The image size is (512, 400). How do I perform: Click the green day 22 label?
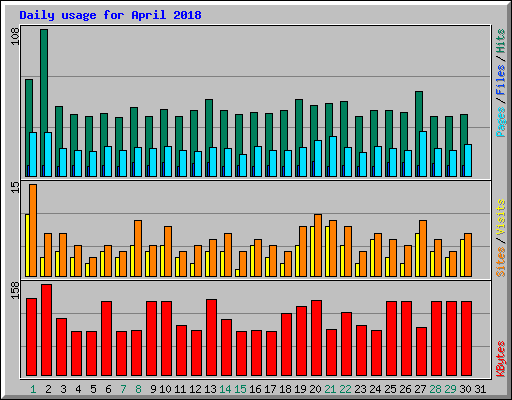pyautogui.click(x=345, y=389)
